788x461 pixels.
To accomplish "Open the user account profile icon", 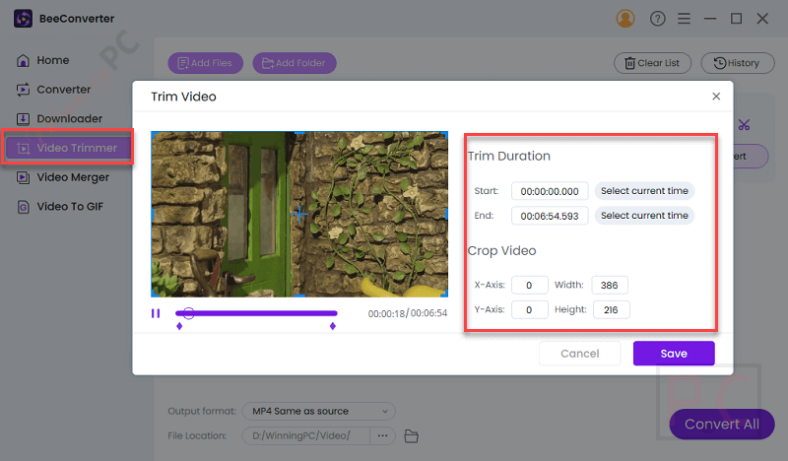I will point(625,19).
